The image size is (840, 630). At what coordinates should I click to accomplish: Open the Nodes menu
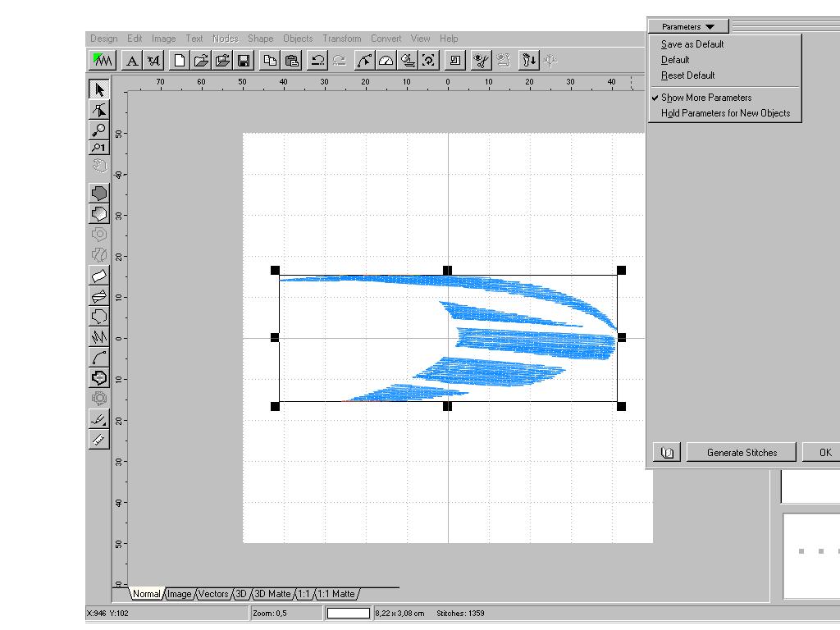(x=225, y=39)
